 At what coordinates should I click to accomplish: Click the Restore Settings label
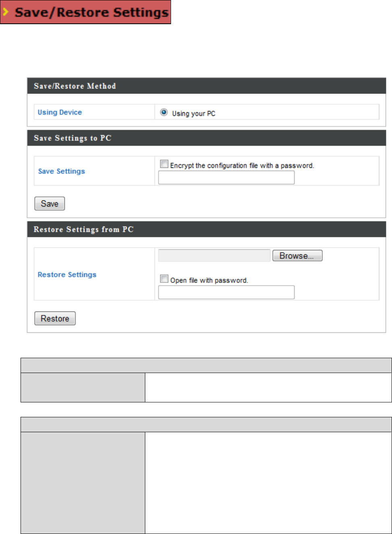click(67, 274)
